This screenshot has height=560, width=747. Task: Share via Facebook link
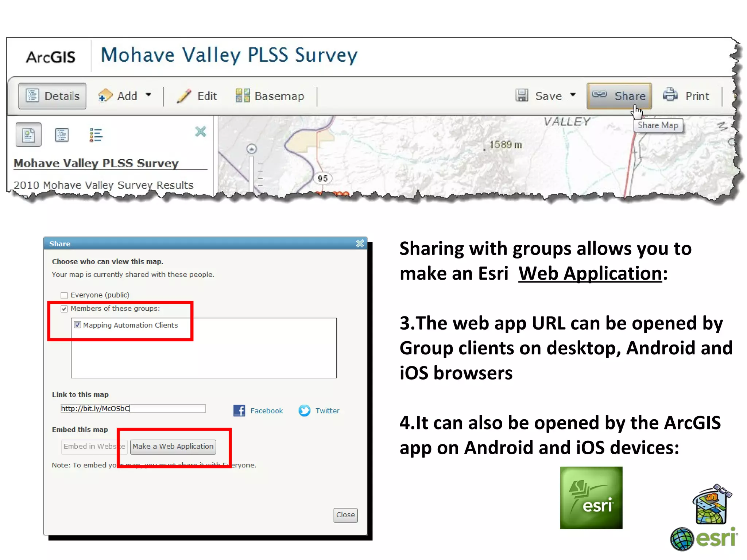click(x=267, y=411)
